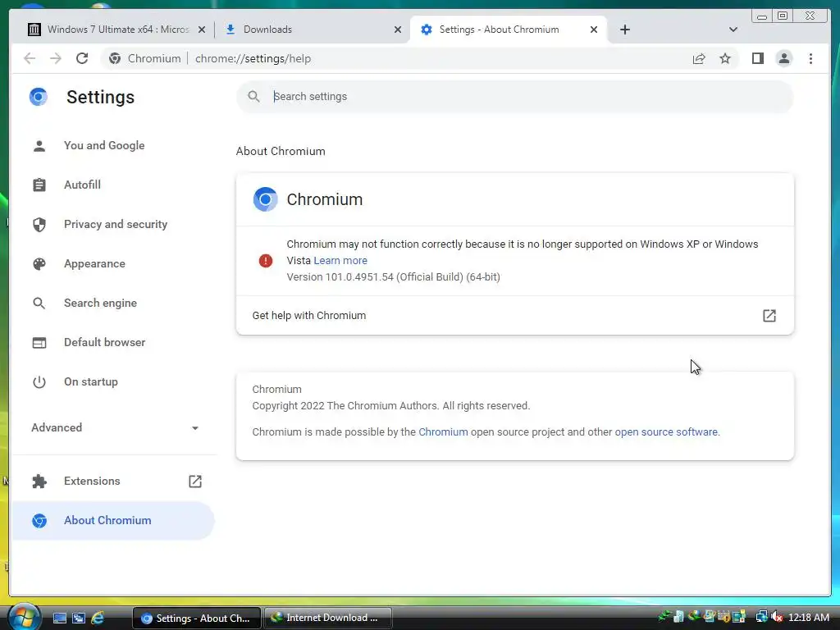Image resolution: width=840 pixels, height=630 pixels.
Task: Click the Settings page Chromium logo
Action: coord(38,97)
